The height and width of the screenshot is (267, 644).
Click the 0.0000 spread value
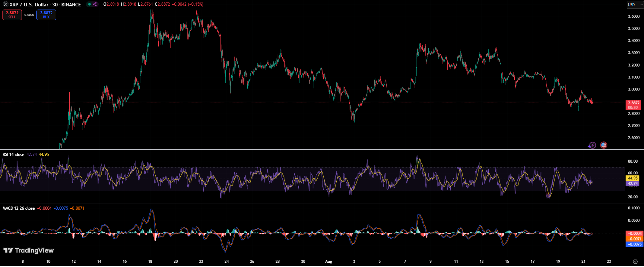click(29, 15)
